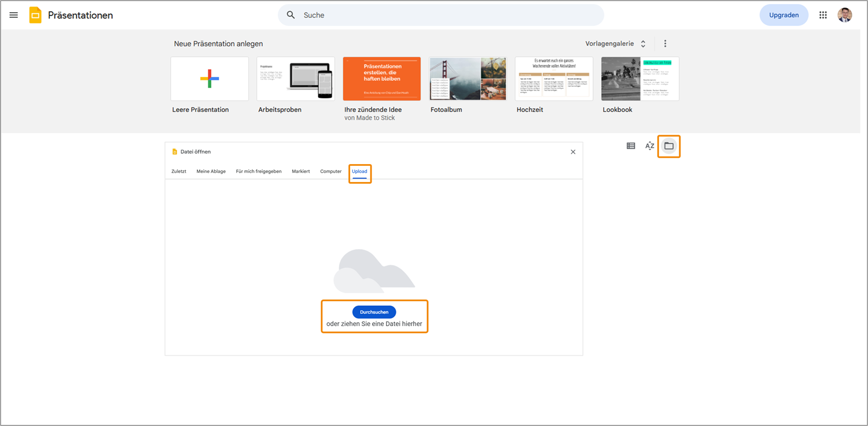Viewport: 868px width, 426px height.
Task: Switch to list view icon
Action: (x=631, y=146)
